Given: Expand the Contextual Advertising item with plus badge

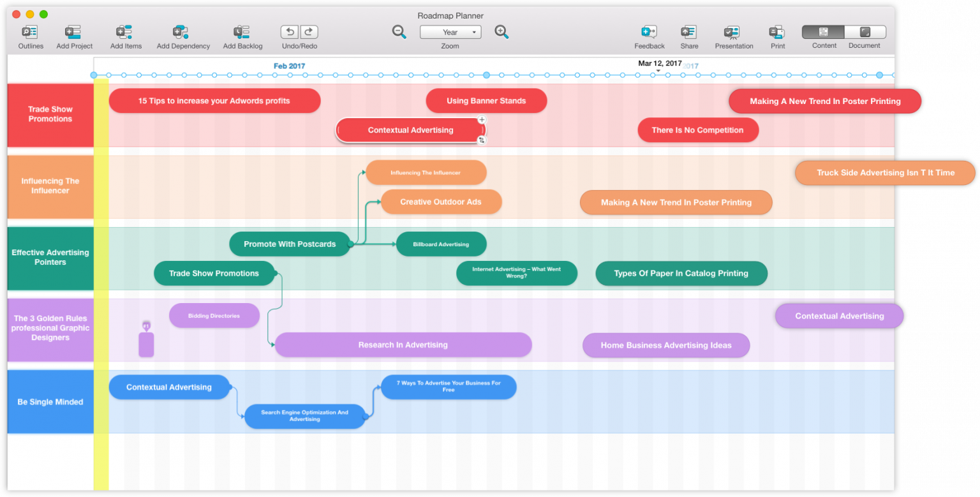Looking at the screenshot, I should pyautogui.click(x=482, y=119).
